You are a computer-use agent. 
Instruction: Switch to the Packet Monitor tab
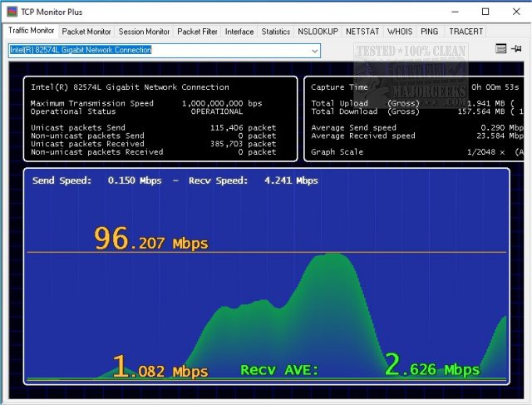86,32
